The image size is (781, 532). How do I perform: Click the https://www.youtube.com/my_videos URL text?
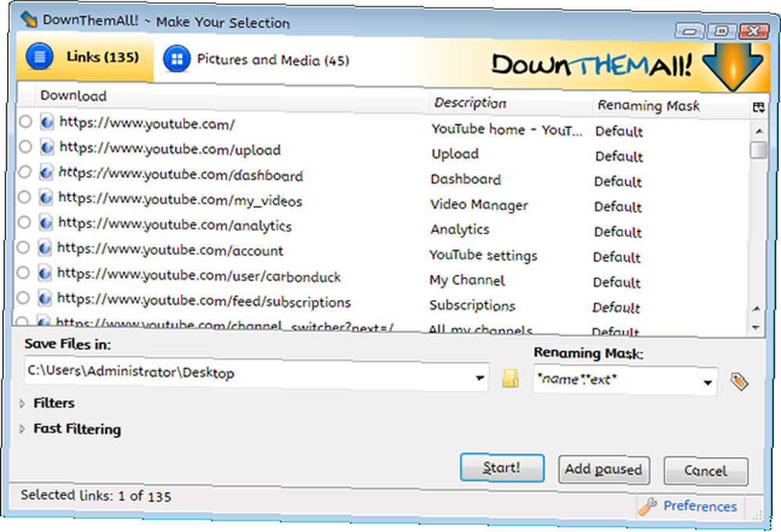pyautogui.click(x=180, y=200)
